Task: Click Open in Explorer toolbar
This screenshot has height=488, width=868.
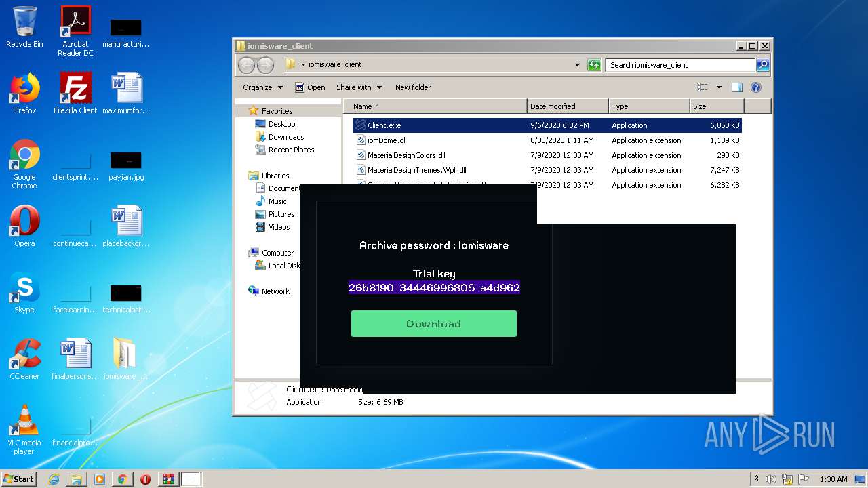Action: coord(310,87)
